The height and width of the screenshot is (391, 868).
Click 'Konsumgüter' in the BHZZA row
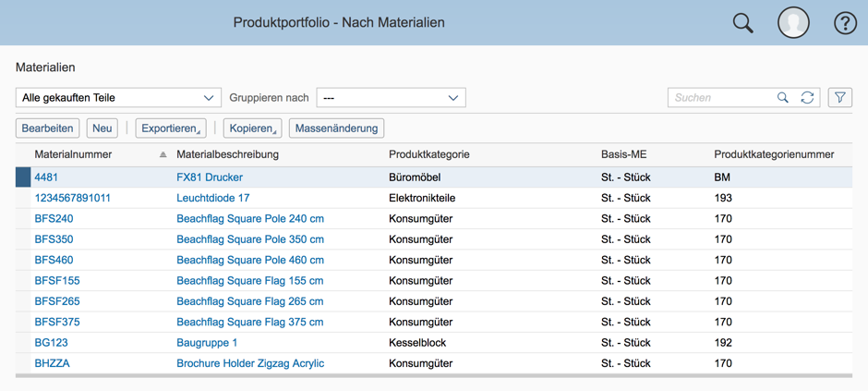pos(421,363)
